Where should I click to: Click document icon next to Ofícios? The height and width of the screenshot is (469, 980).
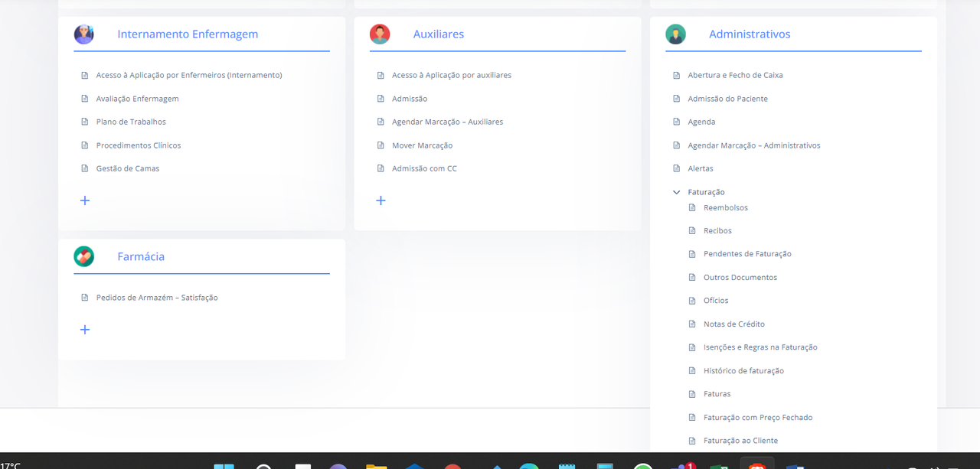pos(692,301)
